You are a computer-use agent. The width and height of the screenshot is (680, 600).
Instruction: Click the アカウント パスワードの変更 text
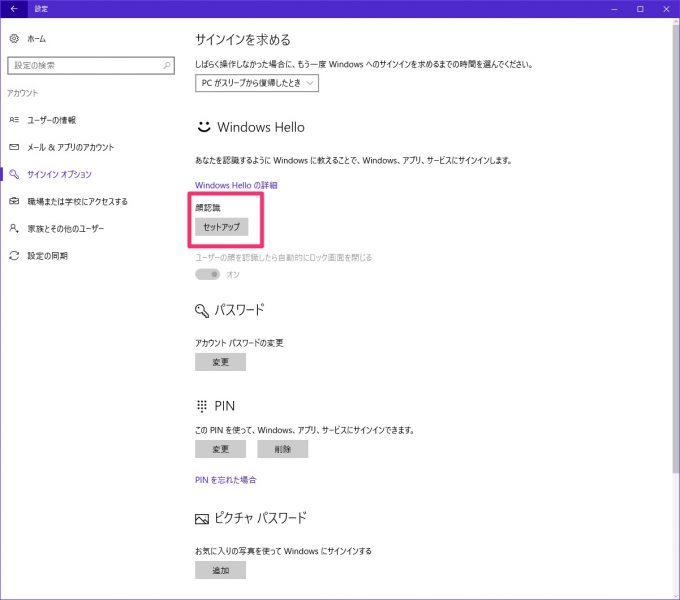(x=239, y=343)
